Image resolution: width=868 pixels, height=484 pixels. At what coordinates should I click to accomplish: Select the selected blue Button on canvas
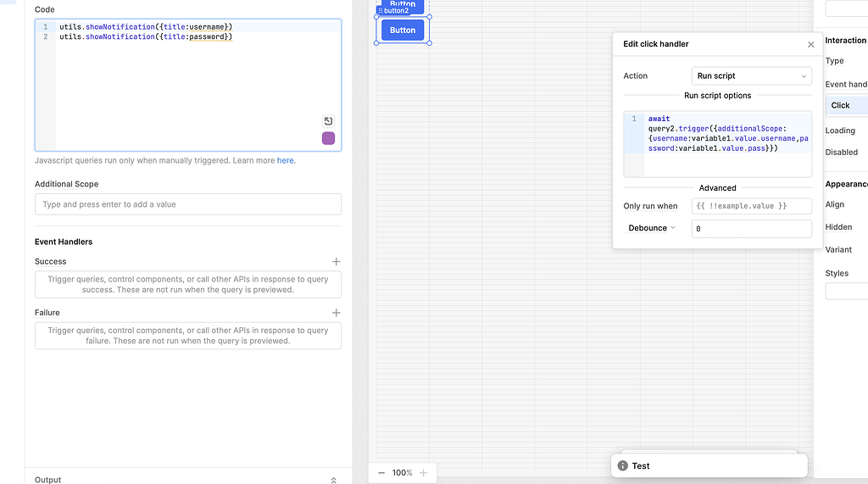403,31
